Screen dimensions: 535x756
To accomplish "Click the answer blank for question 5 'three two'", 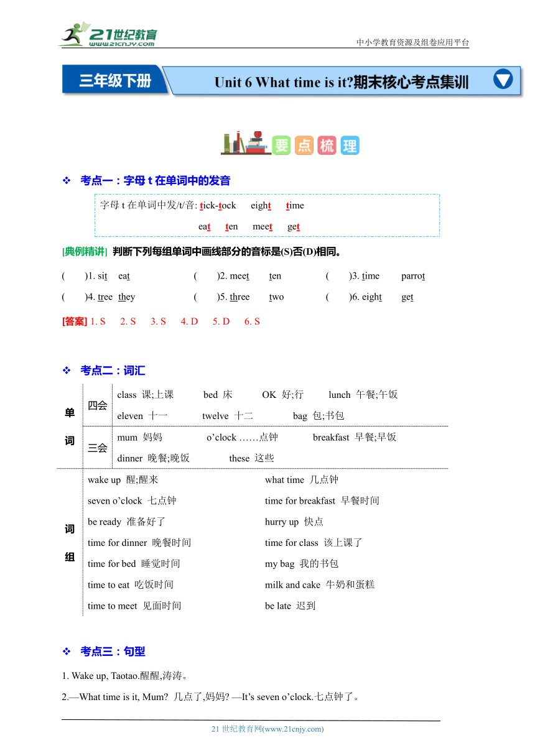I will 207,297.
